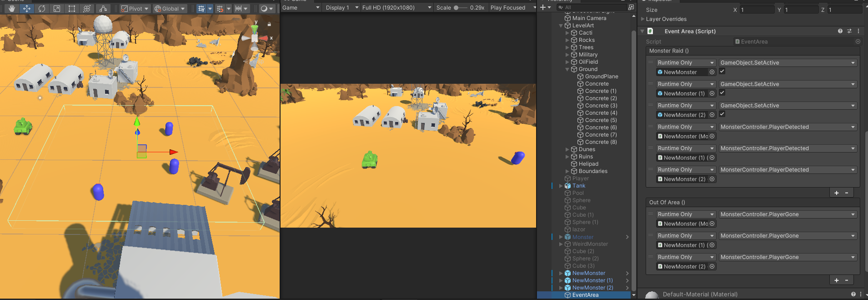Expand the Layer Overrides section
This screenshot has height=300, width=868.
tap(642, 19)
